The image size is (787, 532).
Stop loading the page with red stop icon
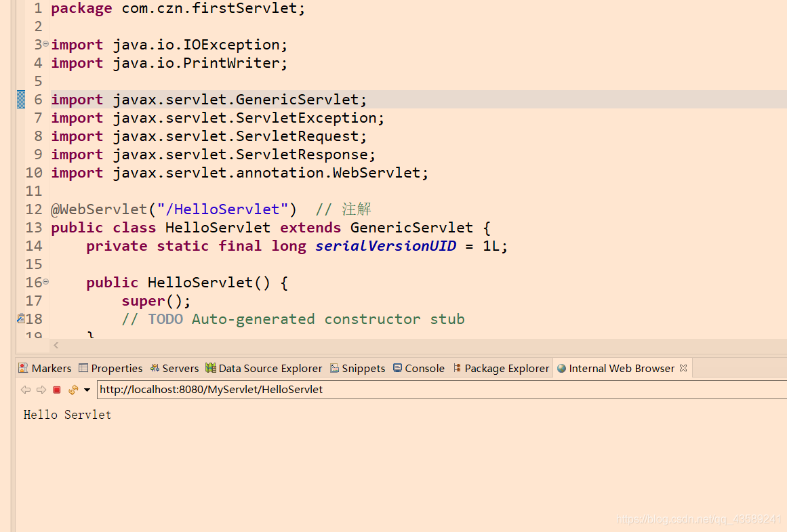tap(57, 390)
